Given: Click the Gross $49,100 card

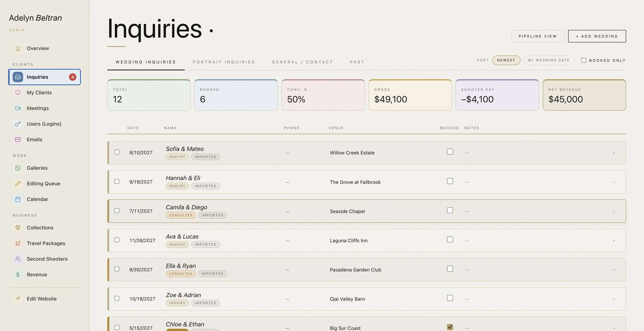Looking at the screenshot, I should 410,95.
